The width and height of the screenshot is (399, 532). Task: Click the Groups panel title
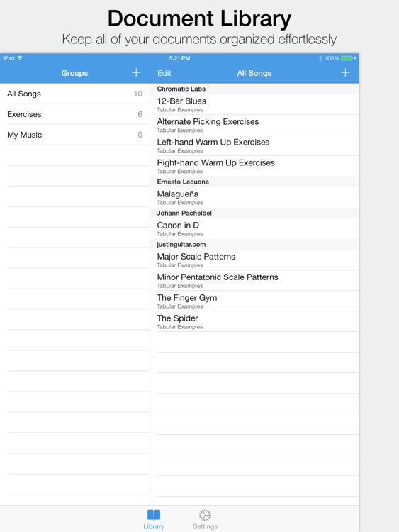coord(74,73)
